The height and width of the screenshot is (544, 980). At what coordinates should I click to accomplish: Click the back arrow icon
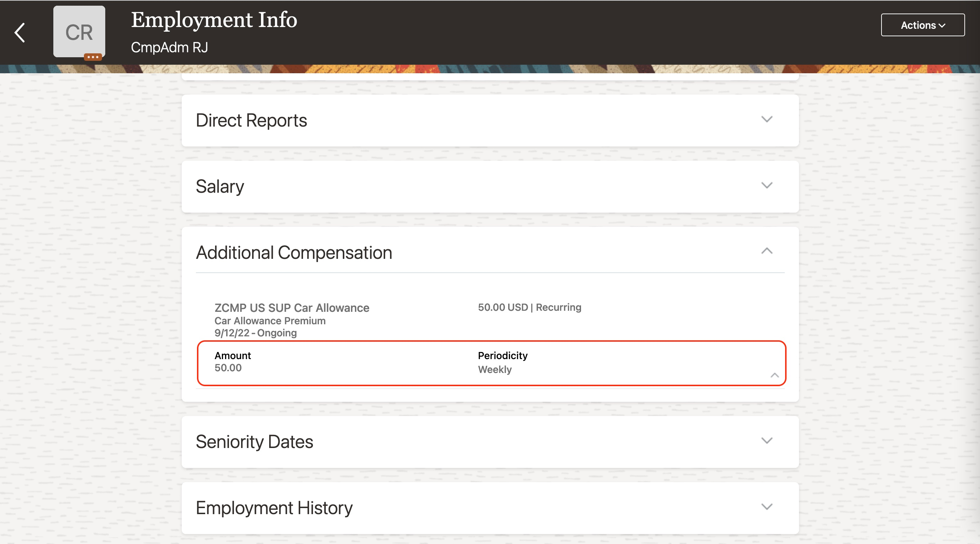pyautogui.click(x=20, y=33)
